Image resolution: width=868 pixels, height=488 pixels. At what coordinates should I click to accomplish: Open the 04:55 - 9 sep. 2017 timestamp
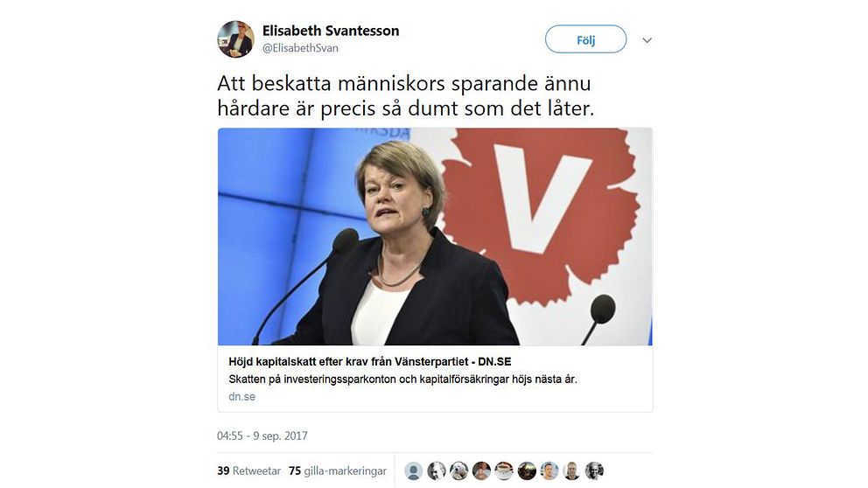[x=262, y=436]
